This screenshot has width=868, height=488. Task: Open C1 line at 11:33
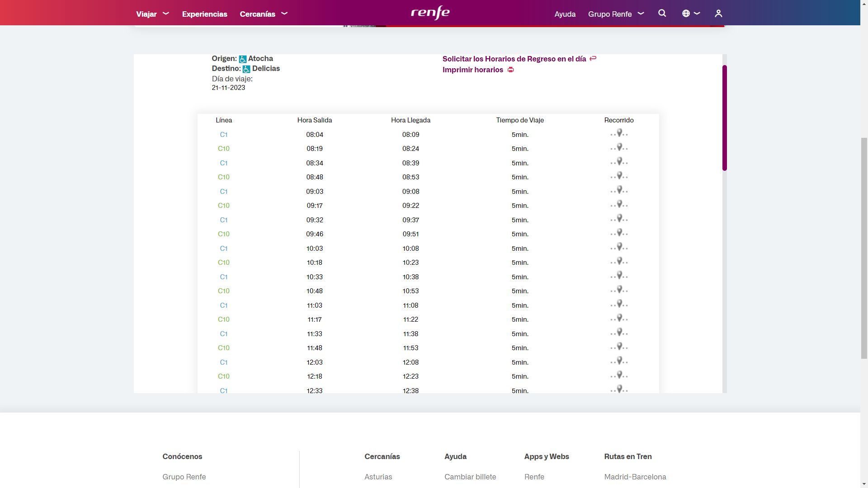tap(224, 334)
